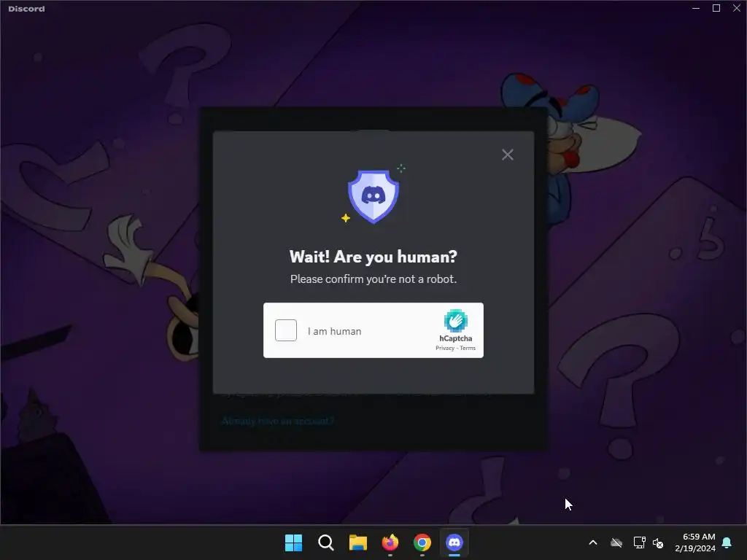Launch Chrome from taskbar
This screenshot has height=560, width=747.
(422, 542)
